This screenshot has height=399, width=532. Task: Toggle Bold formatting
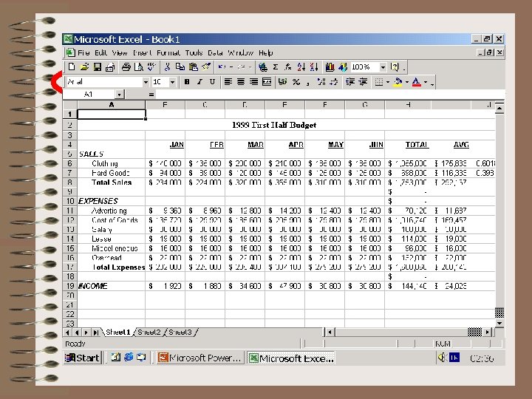coord(187,82)
